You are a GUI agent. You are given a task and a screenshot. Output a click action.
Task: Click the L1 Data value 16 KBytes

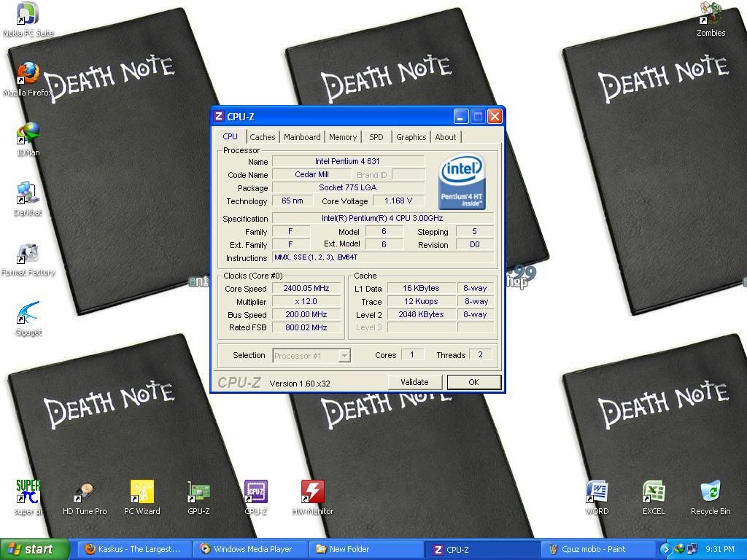421,288
